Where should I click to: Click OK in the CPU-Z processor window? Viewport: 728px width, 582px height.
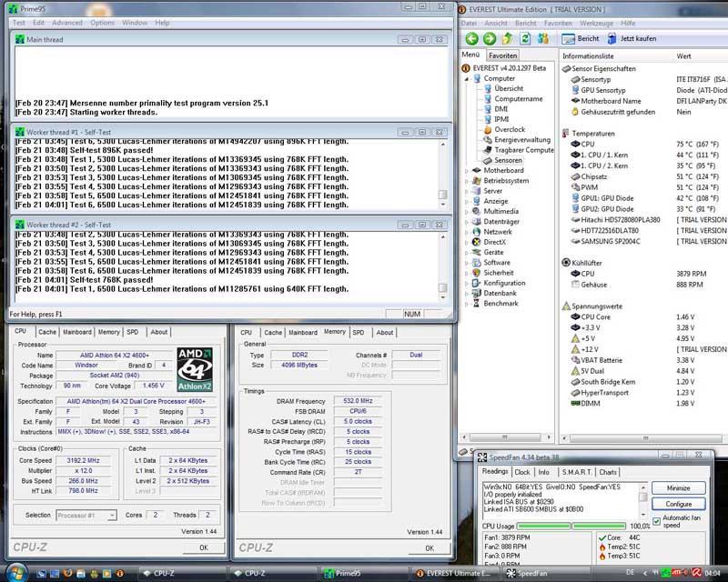click(x=203, y=547)
